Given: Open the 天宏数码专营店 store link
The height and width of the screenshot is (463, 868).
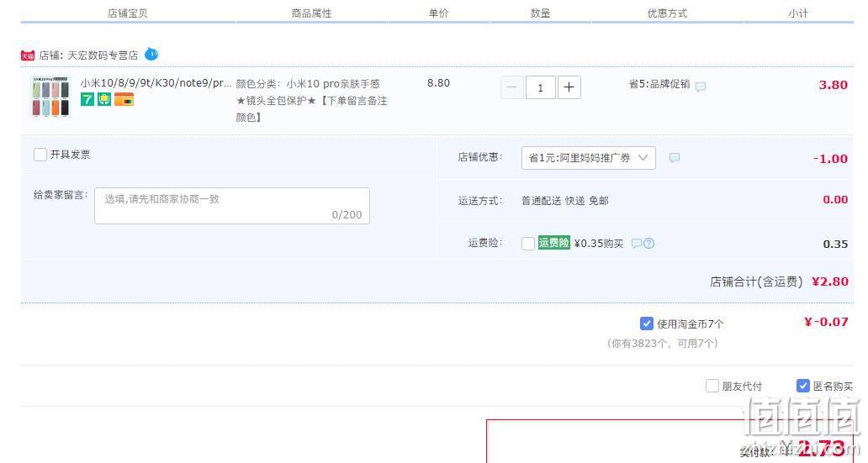Looking at the screenshot, I should point(103,55).
